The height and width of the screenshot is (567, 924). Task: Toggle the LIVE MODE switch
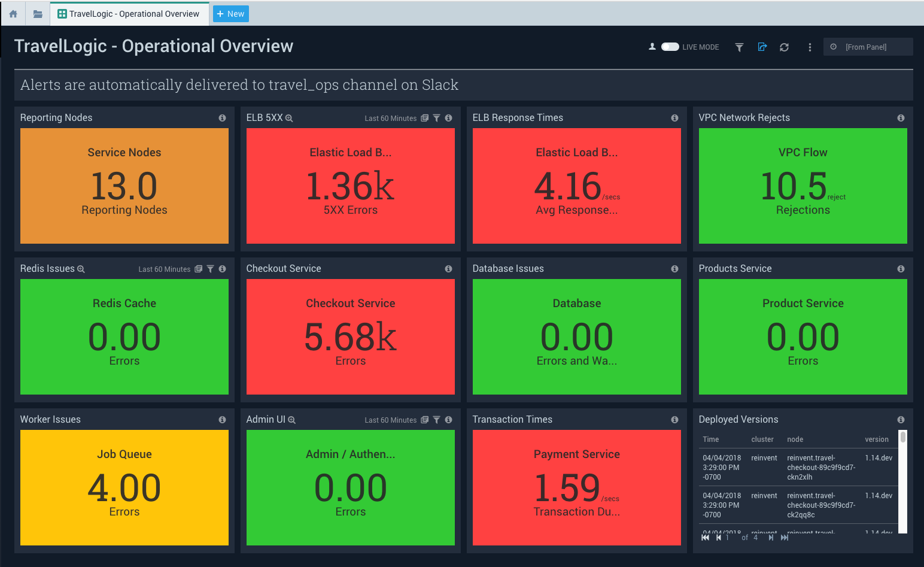[670, 47]
